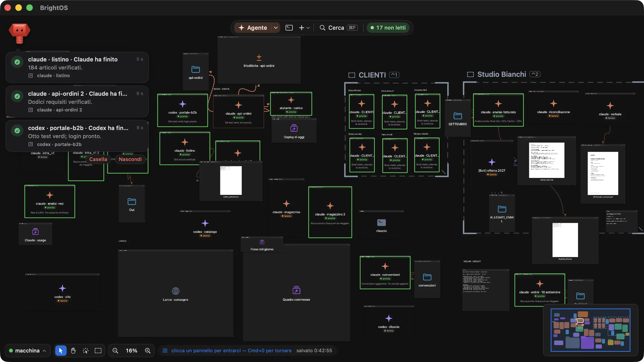644x362 pixels.
Task: Open the Modifiche · api-ordini diff panel
Action: [259, 60]
